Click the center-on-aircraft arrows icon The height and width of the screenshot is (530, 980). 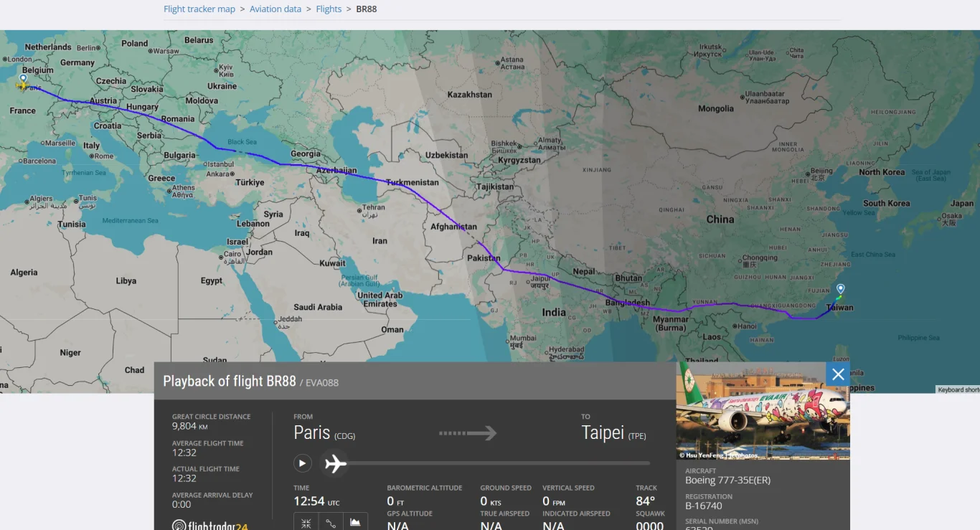coord(306,523)
